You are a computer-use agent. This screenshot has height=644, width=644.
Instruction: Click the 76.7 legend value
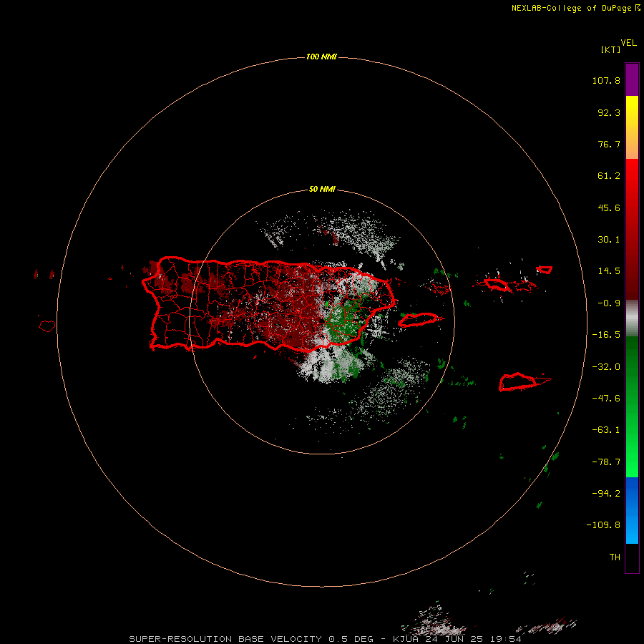coord(609,144)
